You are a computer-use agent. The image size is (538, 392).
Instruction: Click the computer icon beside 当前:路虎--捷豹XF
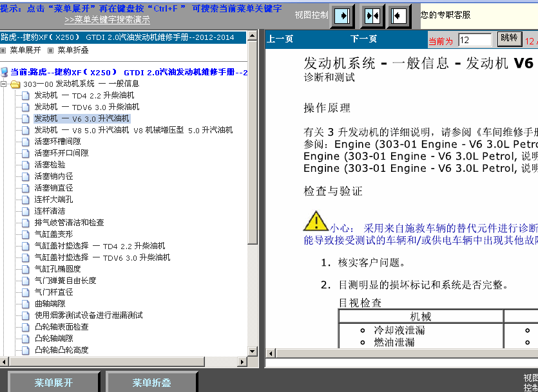coord(5,72)
